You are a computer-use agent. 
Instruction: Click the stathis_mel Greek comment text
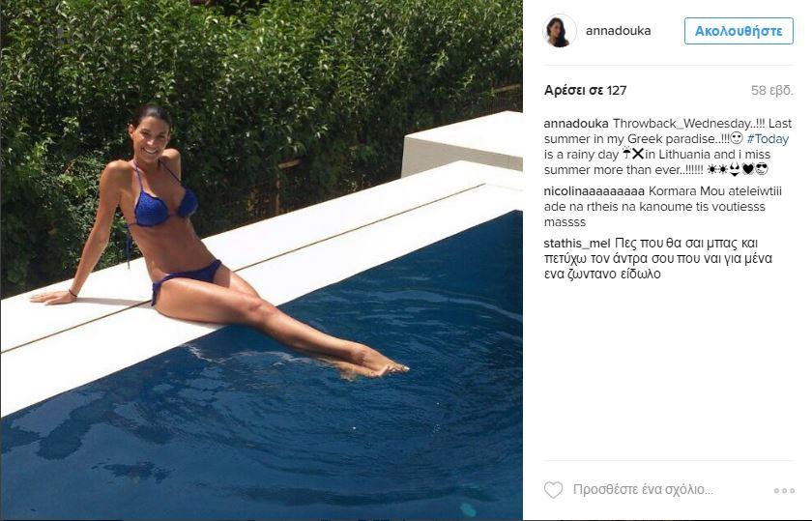tap(658, 258)
